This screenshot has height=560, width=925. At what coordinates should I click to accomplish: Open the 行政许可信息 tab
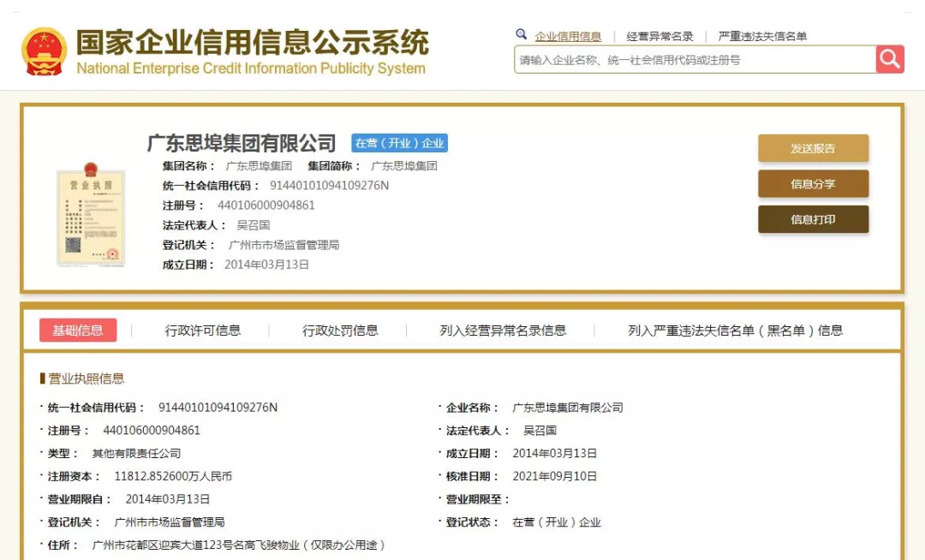tap(203, 331)
